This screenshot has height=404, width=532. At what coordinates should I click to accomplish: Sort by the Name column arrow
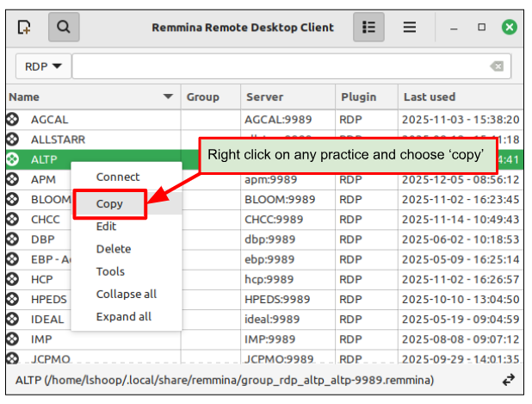[168, 96]
